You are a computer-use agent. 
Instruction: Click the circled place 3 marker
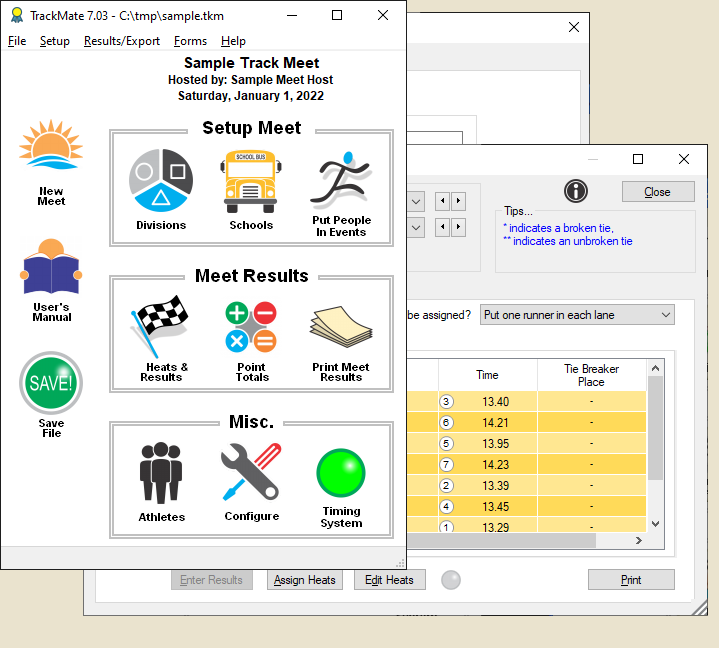coord(446,402)
